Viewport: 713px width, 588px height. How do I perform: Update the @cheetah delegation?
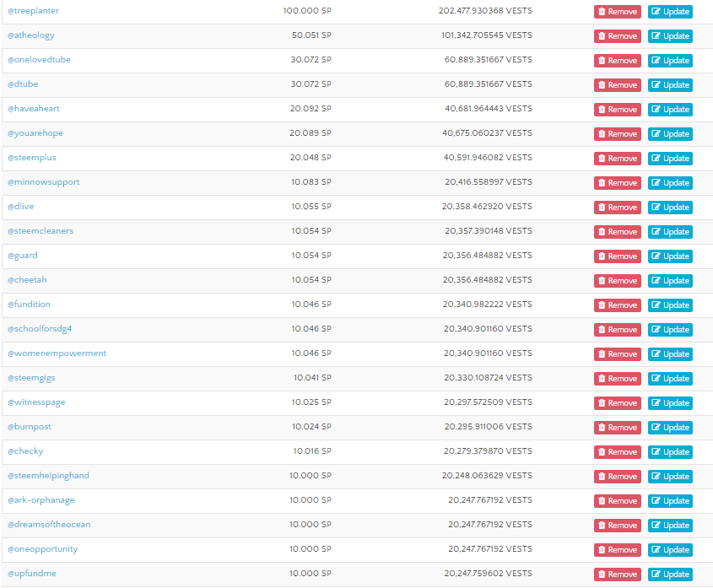click(670, 281)
